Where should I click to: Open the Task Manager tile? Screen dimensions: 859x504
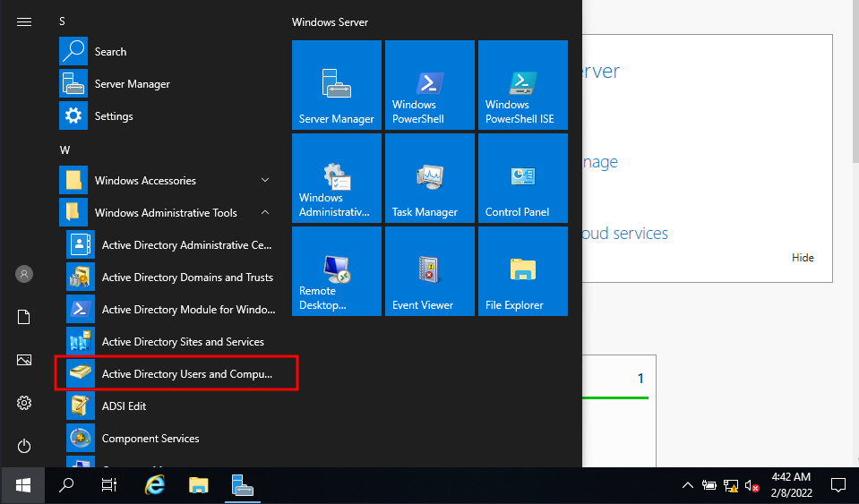[430, 178]
